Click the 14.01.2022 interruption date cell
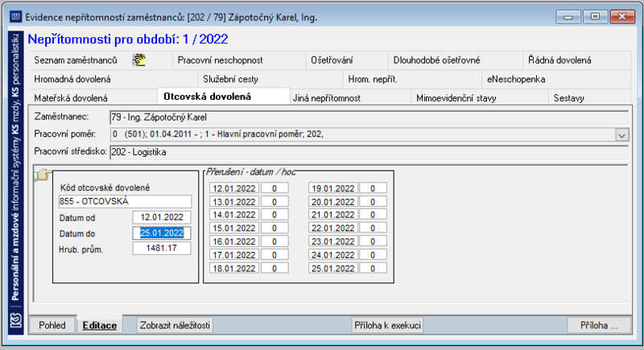This screenshot has height=350, width=644. coord(234,215)
